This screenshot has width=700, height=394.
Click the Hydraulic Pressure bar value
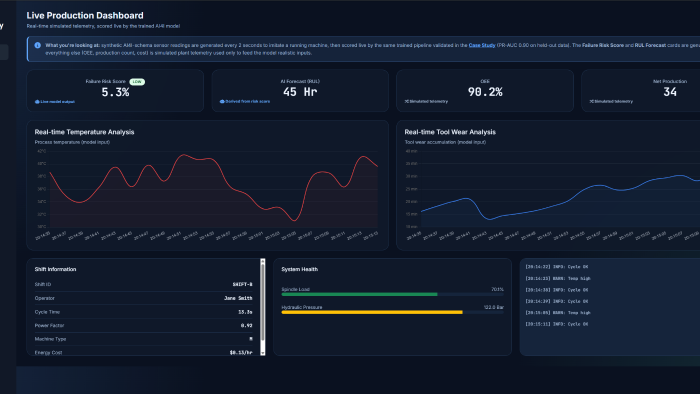click(x=494, y=307)
